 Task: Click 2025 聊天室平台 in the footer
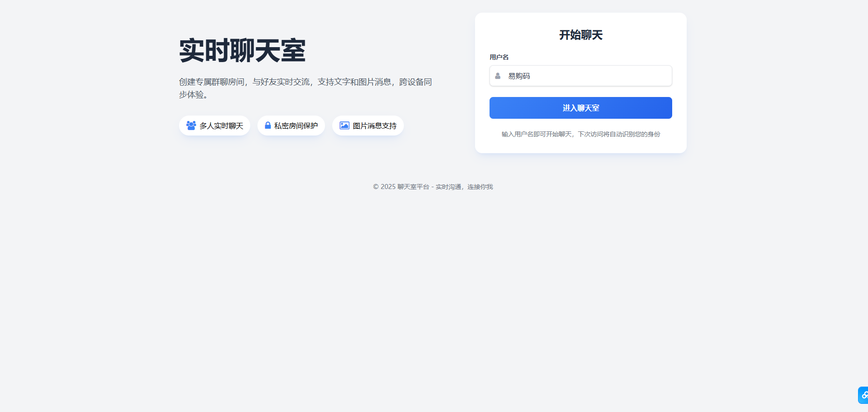pyautogui.click(x=405, y=187)
